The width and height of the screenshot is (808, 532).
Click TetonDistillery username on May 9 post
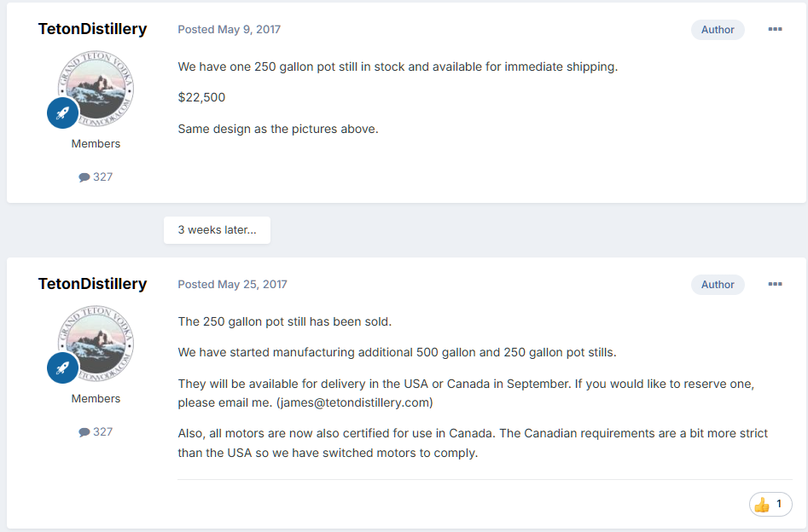(92, 29)
